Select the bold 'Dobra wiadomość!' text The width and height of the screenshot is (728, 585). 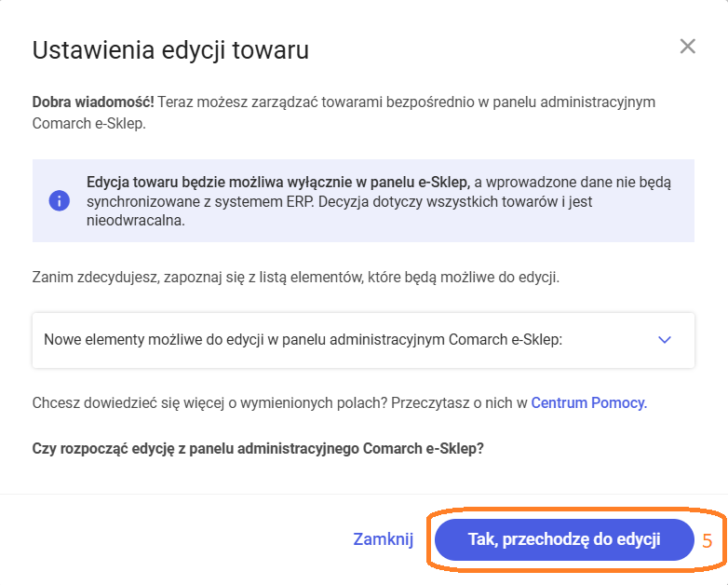pyautogui.click(x=93, y=102)
